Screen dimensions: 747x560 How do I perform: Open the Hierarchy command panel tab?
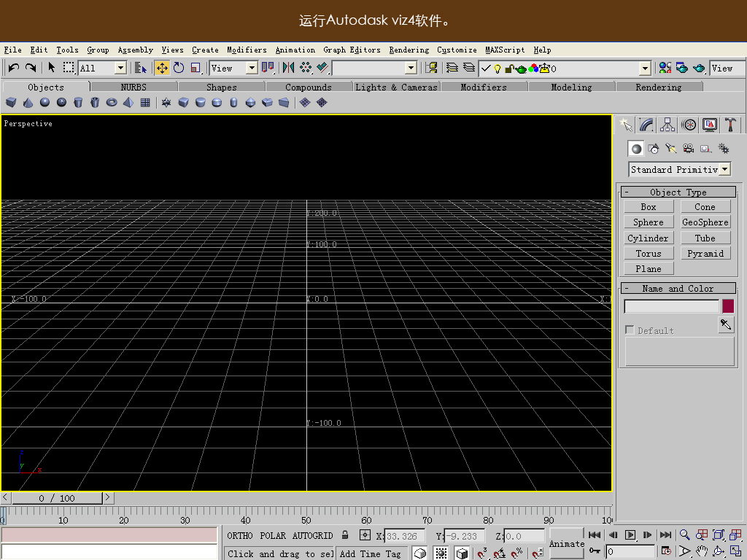point(667,125)
